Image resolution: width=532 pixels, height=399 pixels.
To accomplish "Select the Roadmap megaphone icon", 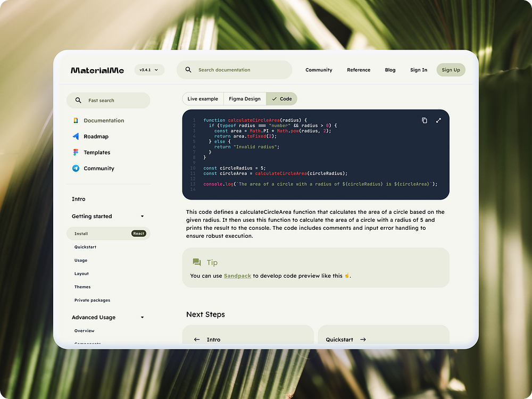I will (x=76, y=136).
